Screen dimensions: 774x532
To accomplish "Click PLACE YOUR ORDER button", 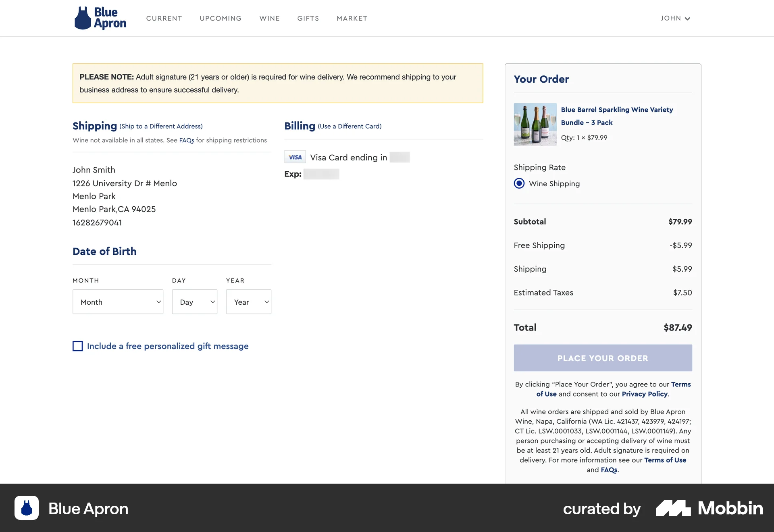I will 602,358.
